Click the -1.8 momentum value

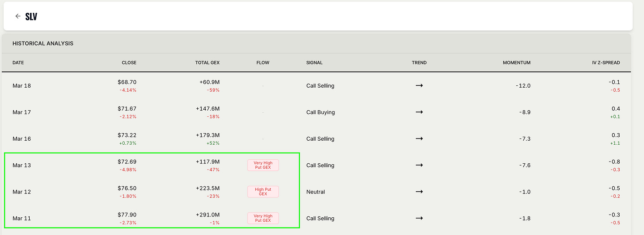tap(525, 219)
